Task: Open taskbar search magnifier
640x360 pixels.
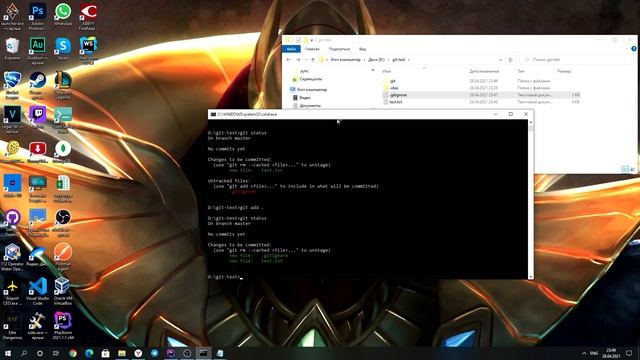Action: pos(24,353)
